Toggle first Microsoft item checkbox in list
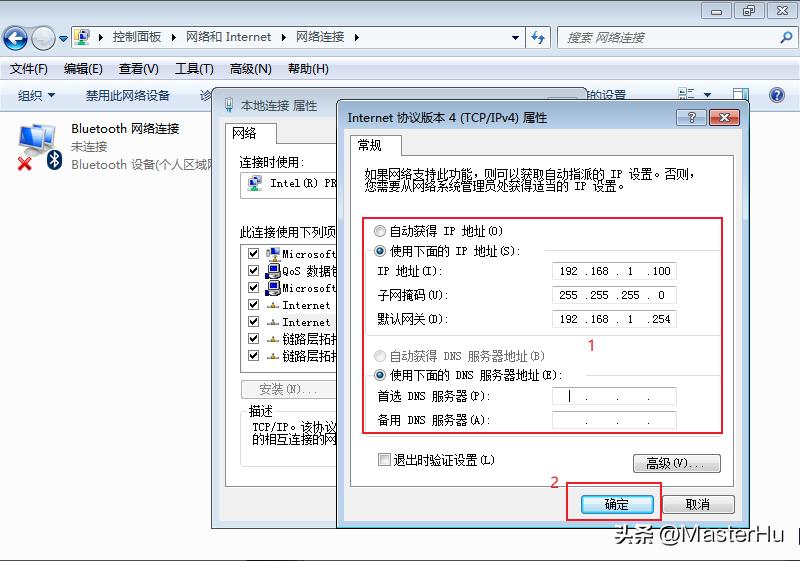The image size is (800, 561). 254,253
